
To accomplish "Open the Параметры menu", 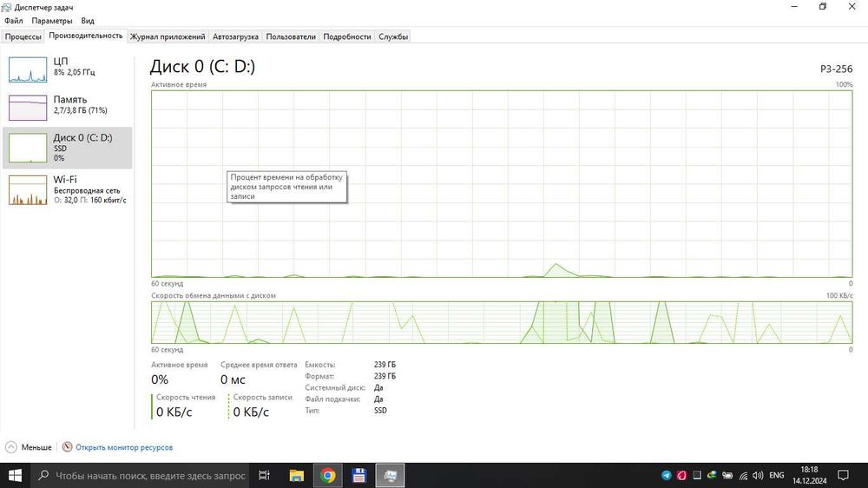I will tap(52, 21).
